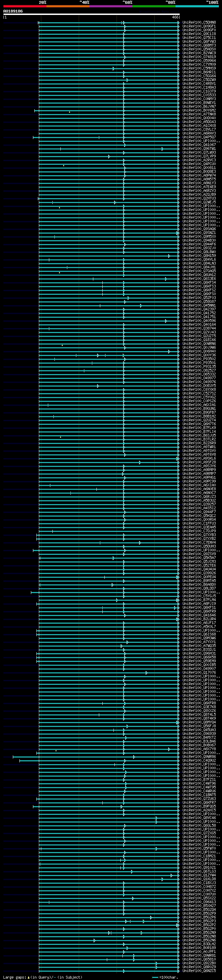Select hit label UniRef100_Q5SX22
Viewport: 222px width, 980px height.
pyautogui.click(x=199, y=898)
